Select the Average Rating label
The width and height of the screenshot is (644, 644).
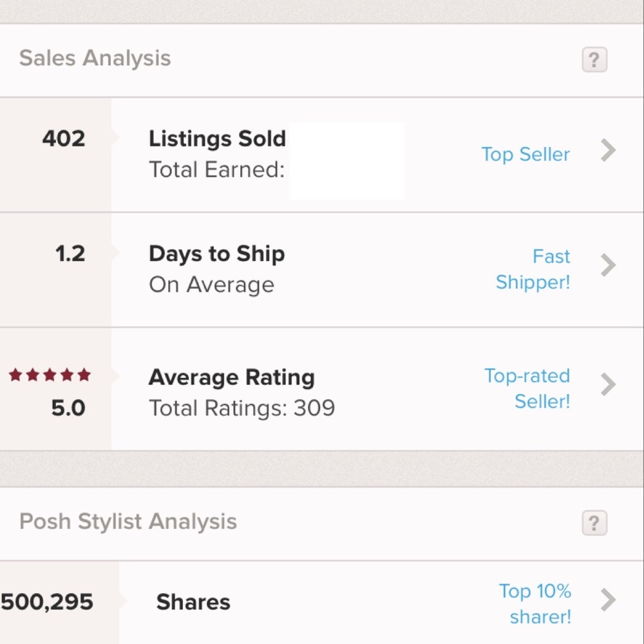click(232, 378)
